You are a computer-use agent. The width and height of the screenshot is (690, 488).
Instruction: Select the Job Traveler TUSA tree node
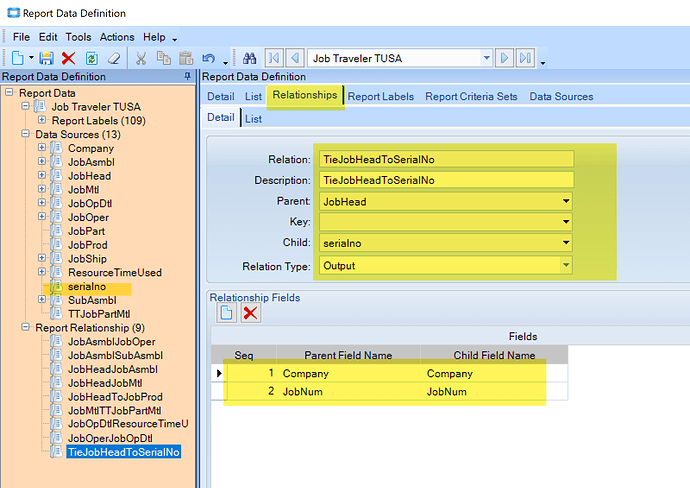point(96,107)
